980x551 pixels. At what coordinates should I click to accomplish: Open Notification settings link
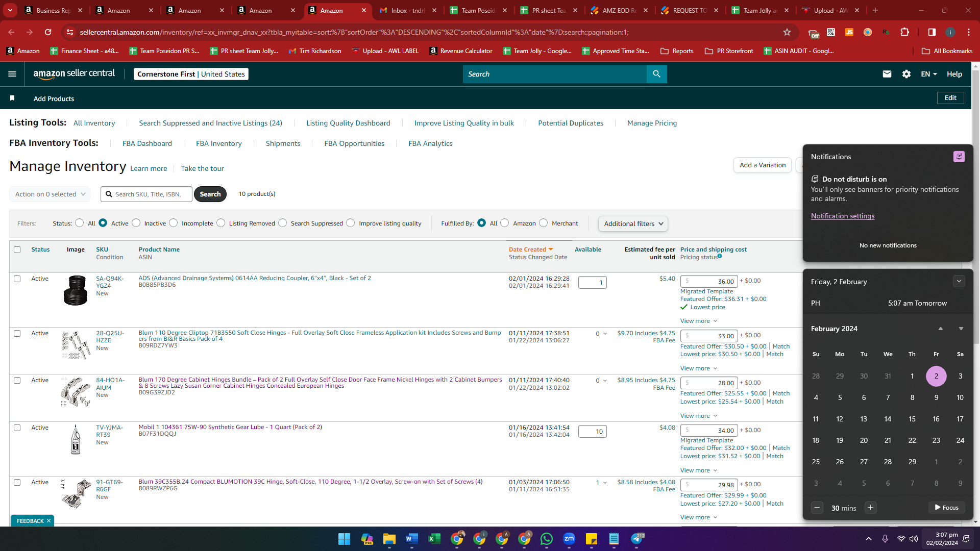coord(843,216)
